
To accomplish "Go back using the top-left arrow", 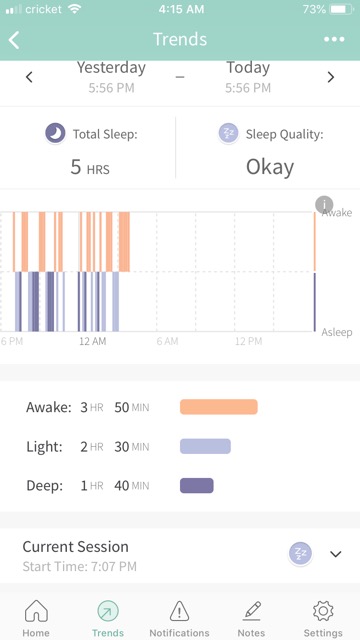I will coord(14,40).
